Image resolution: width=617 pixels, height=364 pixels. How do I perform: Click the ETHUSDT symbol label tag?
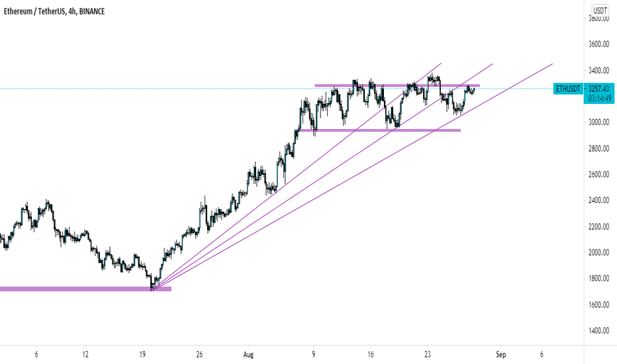pyautogui.click(x=568, y=89)
